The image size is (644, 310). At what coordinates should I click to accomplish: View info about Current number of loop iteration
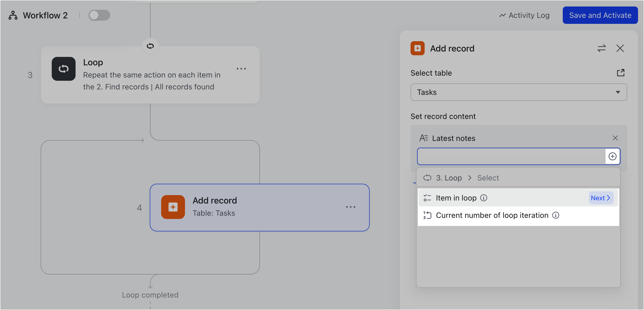556,215
